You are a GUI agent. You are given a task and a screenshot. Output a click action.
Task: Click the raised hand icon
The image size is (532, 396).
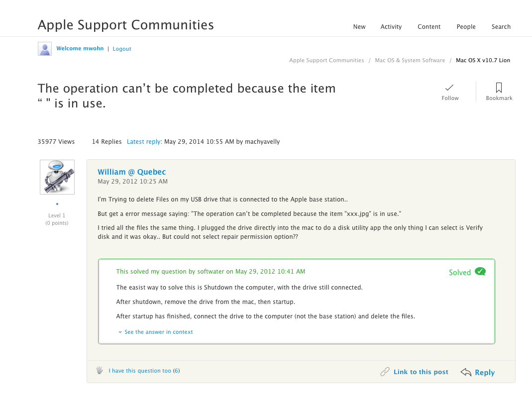tap(100, 370)
